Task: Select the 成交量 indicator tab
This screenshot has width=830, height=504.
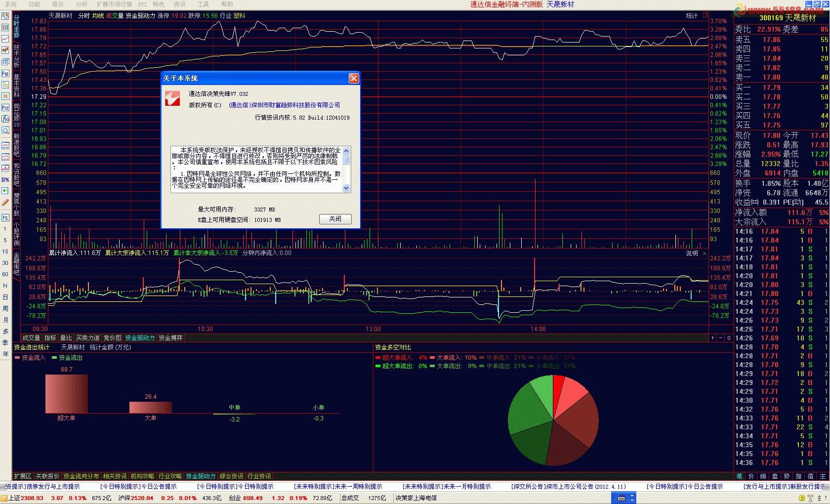Action: coord(31,338)
